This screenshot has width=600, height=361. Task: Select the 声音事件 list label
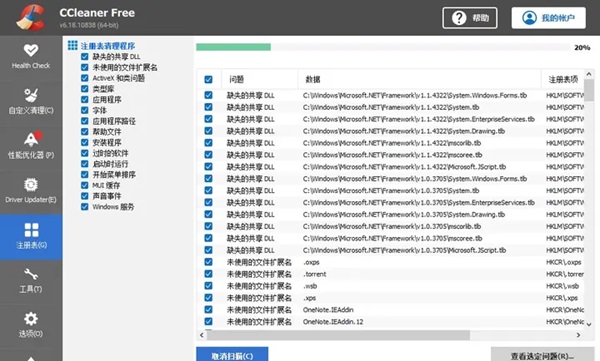107,196
